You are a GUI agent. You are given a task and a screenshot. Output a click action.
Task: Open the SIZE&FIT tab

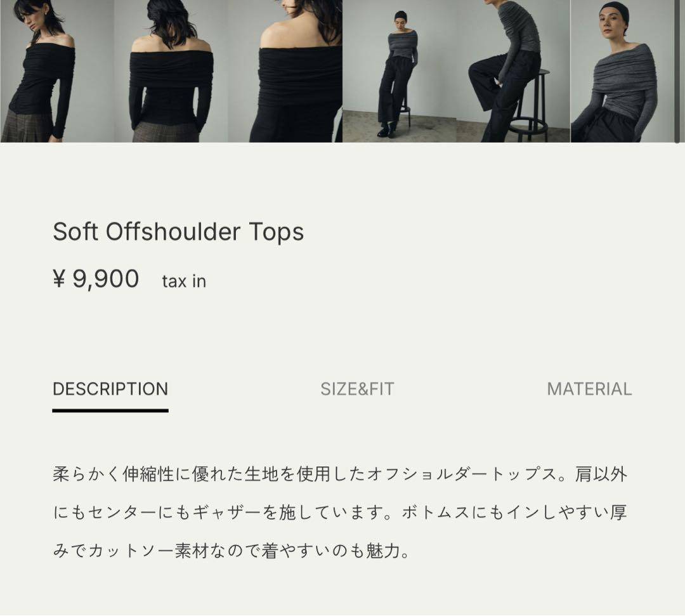(x=357, y=389)
